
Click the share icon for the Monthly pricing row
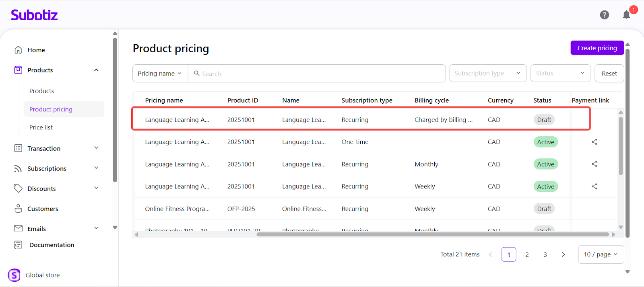[594, 164]
